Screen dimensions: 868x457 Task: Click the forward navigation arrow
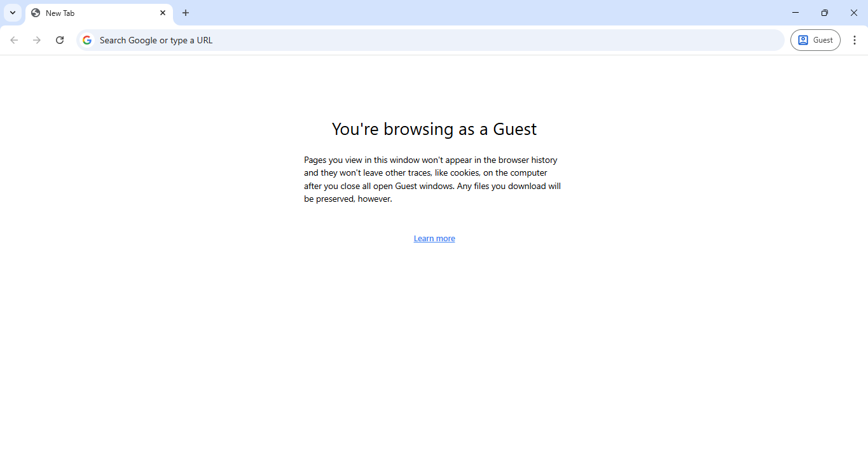tap(37, 39)
